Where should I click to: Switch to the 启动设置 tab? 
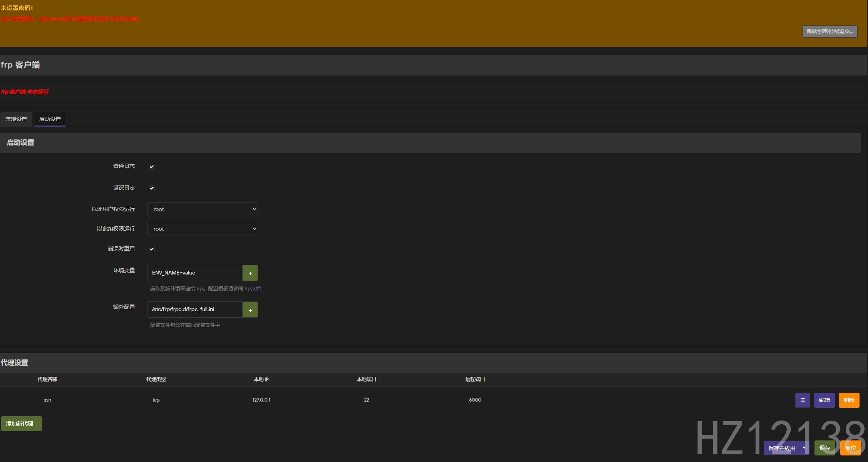coord(50,119)
